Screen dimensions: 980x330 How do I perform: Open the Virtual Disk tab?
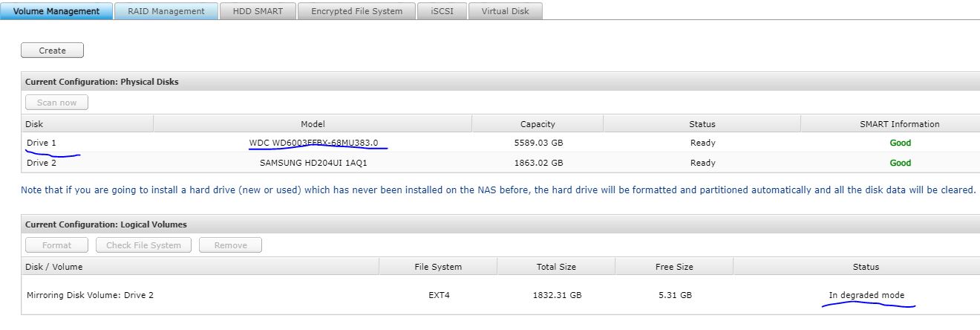[x=505, y=11]
